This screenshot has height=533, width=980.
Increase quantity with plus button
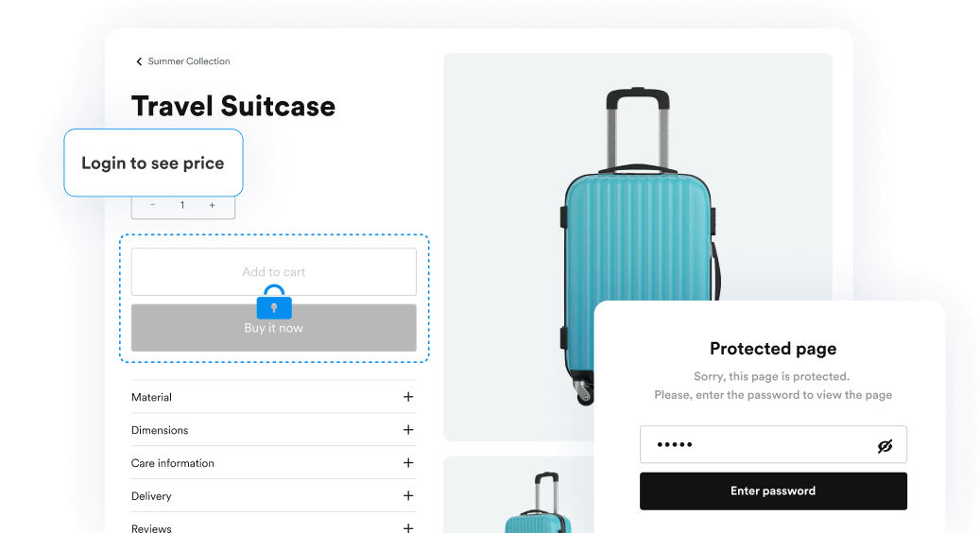click(x=212, y=205)
